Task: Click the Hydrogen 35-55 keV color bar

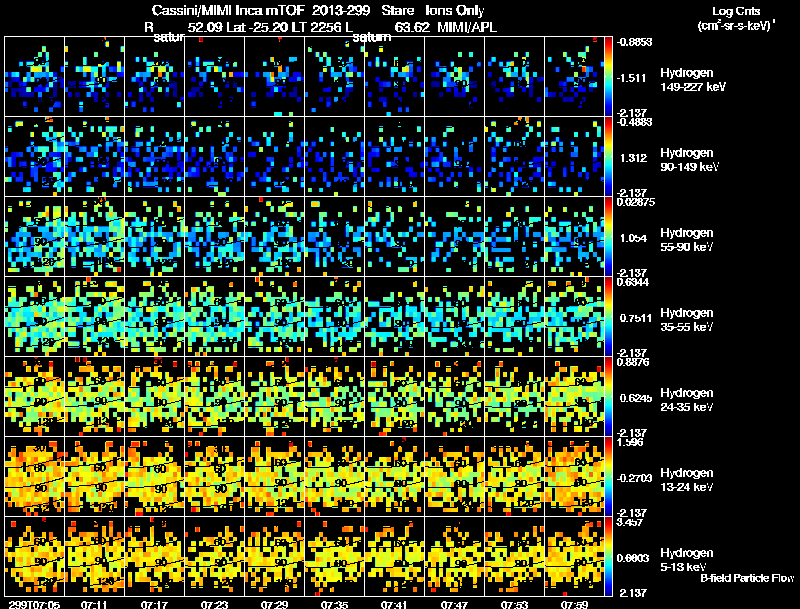Action: [608, 317]
